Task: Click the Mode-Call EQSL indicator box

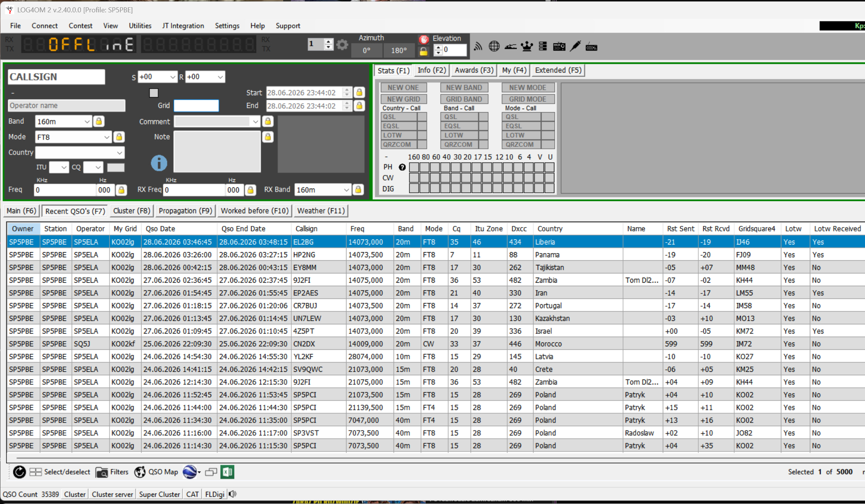Action: pos(548,126)
